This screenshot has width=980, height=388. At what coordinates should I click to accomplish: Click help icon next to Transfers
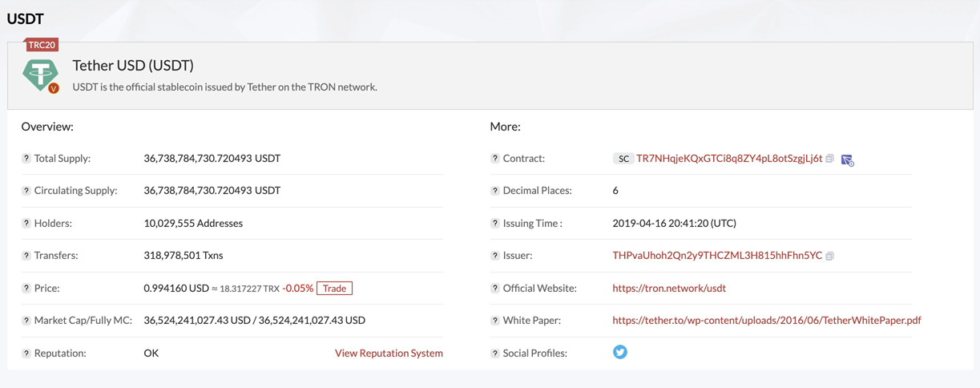[26, 256]
